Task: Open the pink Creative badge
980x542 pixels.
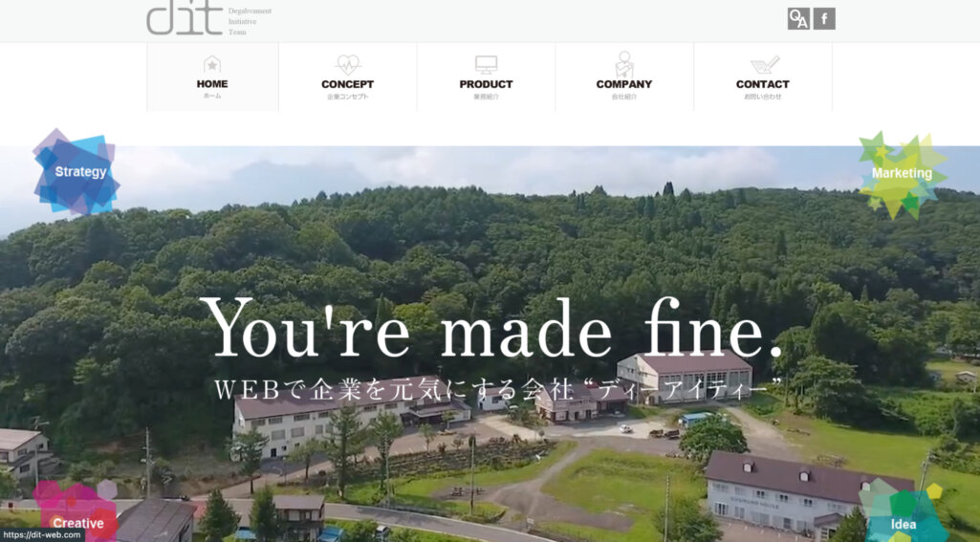Action: click(76, 511)
